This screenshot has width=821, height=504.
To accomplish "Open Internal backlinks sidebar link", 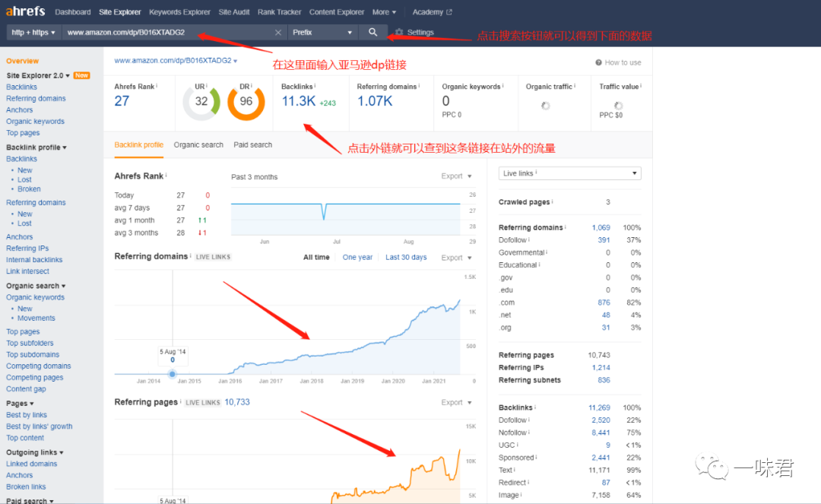I will point(34,260).
